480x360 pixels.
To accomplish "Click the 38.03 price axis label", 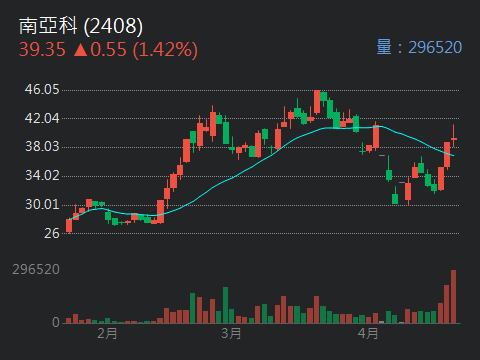I will pyautogui.click(x=42, y=146).
